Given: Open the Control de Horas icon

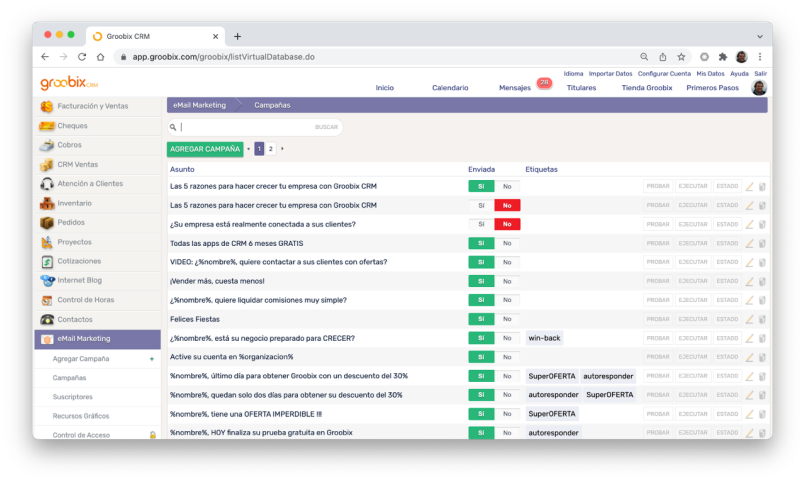Looking at the screenshot, I should point(47,300).
